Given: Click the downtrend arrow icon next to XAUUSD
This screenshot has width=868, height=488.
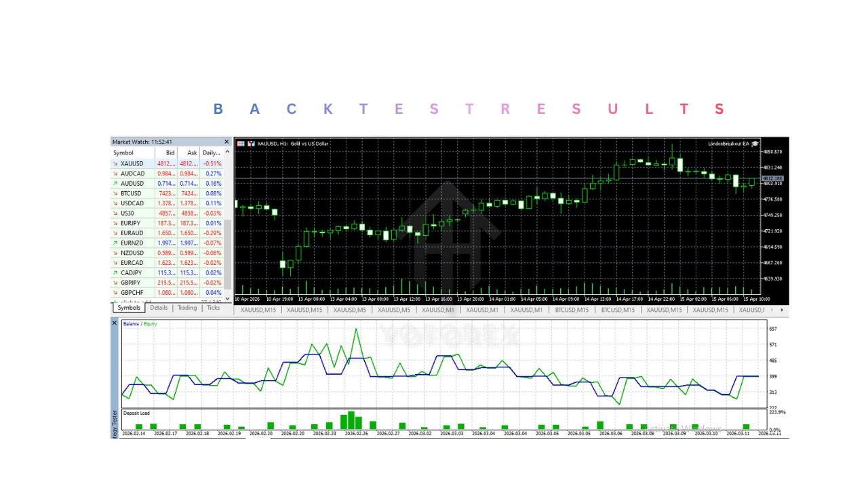Looking at the screenshot, I should 115,163.
